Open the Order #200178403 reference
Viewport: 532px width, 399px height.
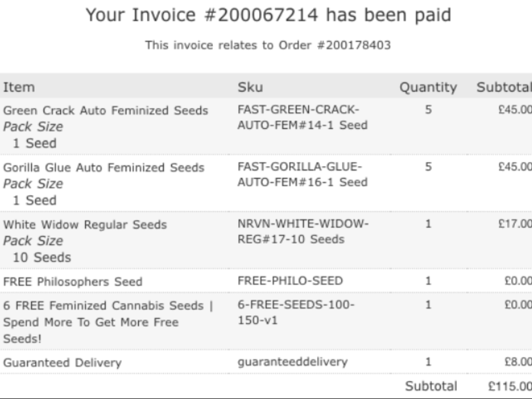(335, 45)
